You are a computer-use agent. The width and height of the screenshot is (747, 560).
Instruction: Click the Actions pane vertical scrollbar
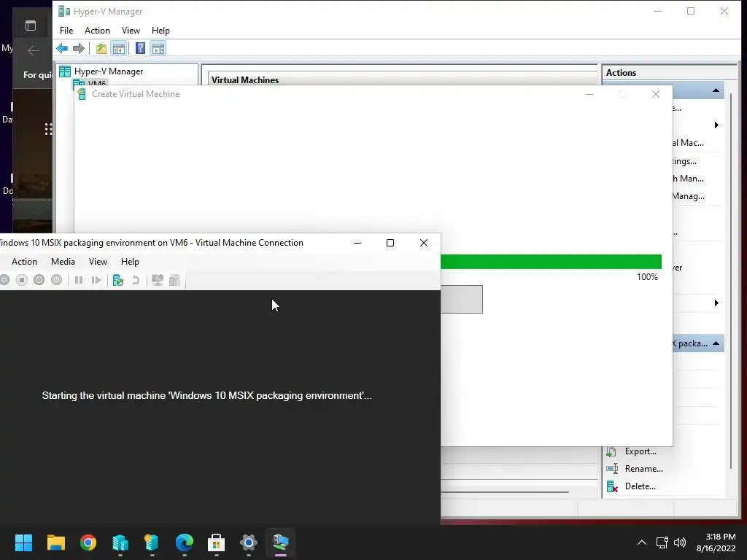(x=731, y=281)
